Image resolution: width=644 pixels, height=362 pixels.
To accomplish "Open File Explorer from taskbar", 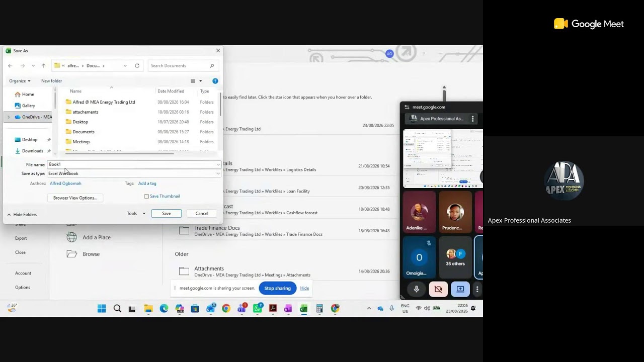I will coord(148,309).
